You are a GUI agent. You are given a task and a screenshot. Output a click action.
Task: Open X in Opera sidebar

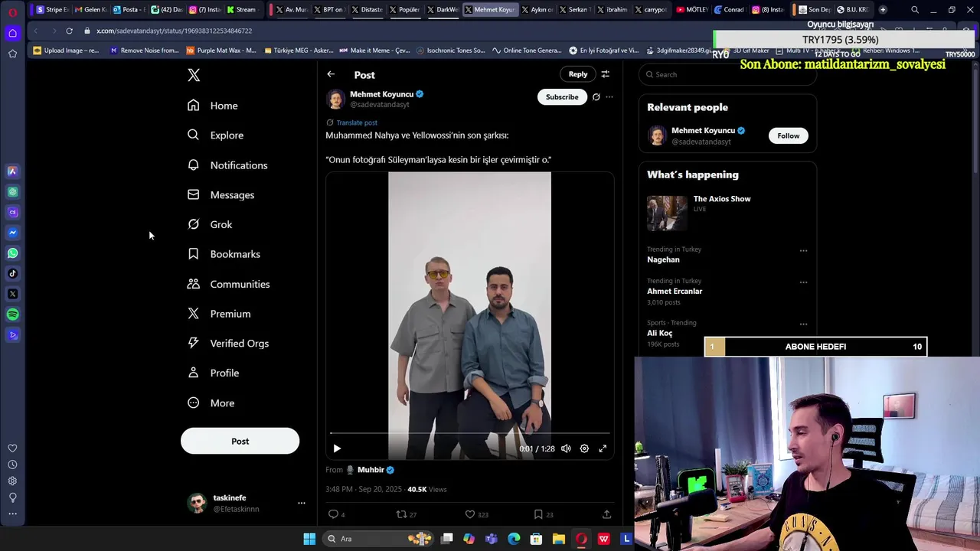click(12, 294)
